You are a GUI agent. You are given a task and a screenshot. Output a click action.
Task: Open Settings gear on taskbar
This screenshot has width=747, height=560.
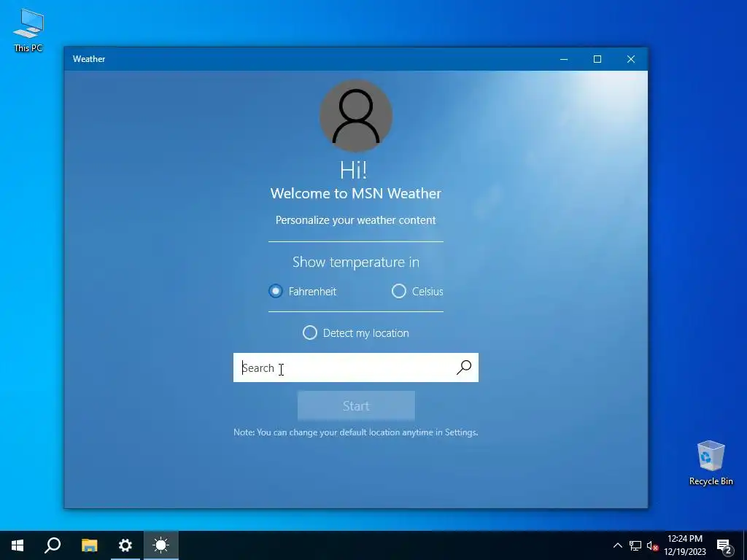(x=125, y=545)
